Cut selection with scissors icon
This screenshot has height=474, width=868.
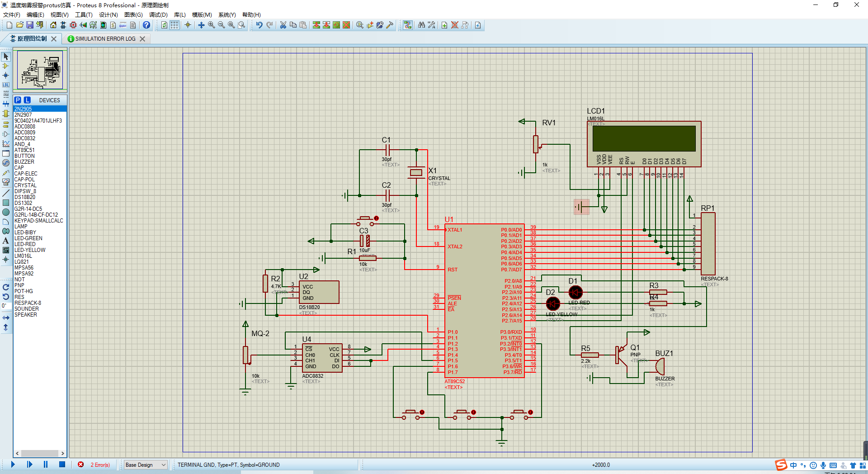point(283,25)
